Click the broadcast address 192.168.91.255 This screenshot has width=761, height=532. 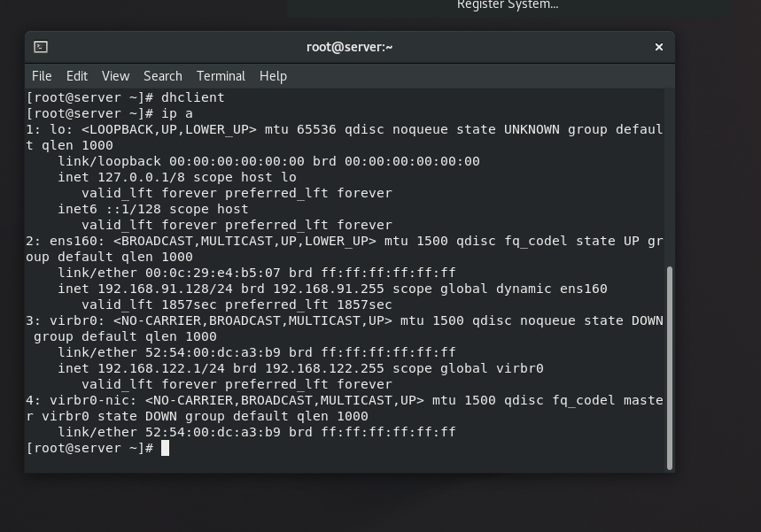[329, 289]
